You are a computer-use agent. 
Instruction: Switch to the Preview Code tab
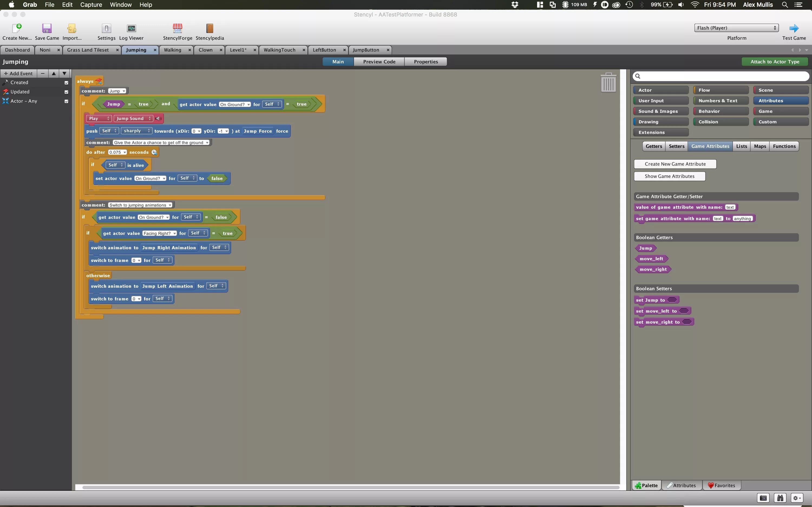pyautogui.click(x=379, y=62)
